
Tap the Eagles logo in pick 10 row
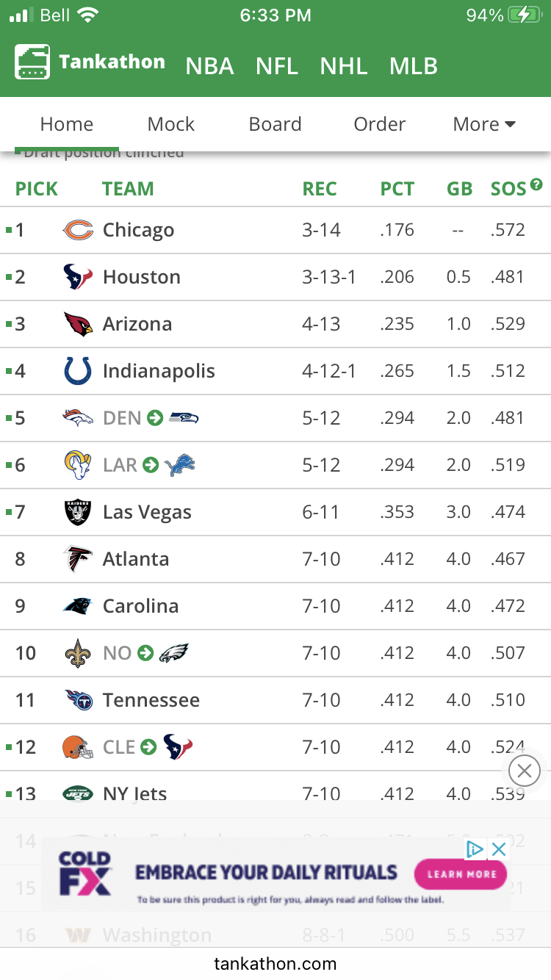(x=174, y=653)
